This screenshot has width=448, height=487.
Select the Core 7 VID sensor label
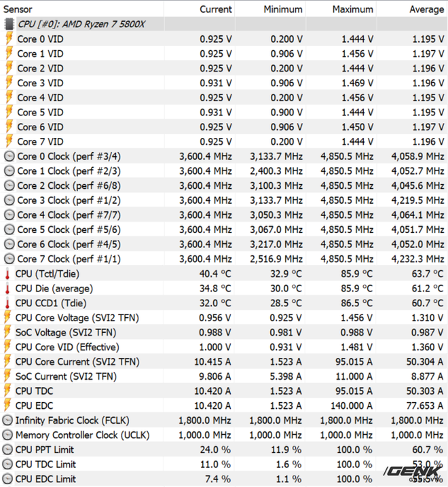click(x=40, y=141)
